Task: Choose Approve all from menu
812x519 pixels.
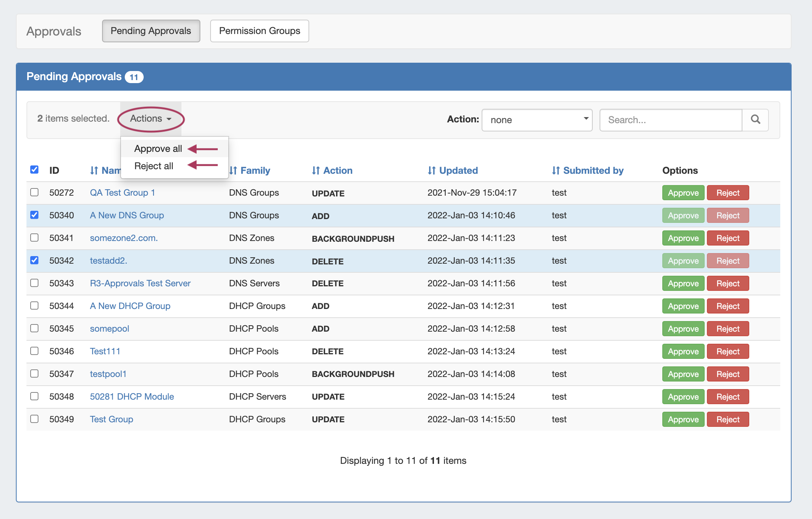Action: tap(158, 148)
